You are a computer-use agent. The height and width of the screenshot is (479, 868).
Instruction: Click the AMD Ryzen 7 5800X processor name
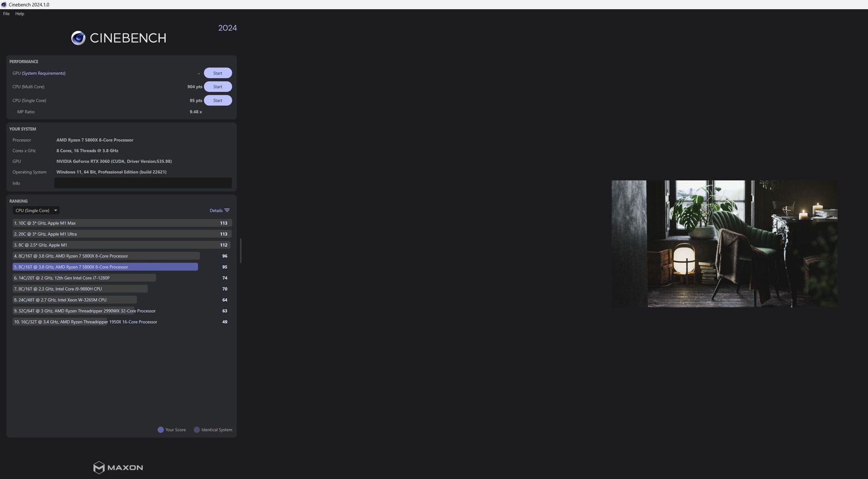[95, 140]
